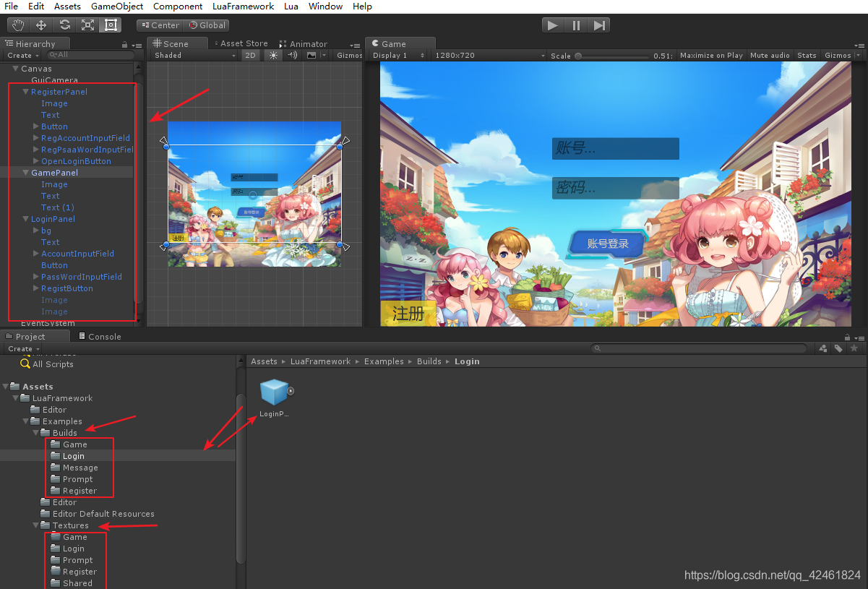Select the Rotate tool
The width and height of the screenshot is (868, 589).
tap(64, 25)
